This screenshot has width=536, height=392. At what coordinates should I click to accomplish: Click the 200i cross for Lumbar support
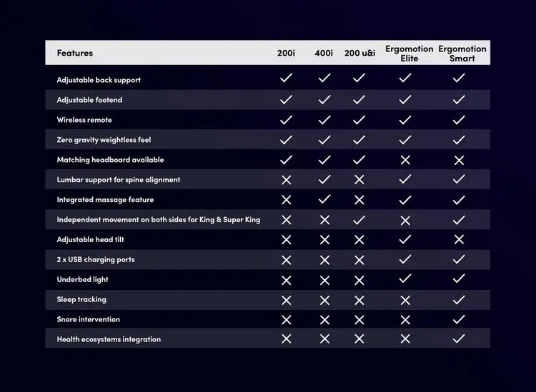tap(287, 180)
